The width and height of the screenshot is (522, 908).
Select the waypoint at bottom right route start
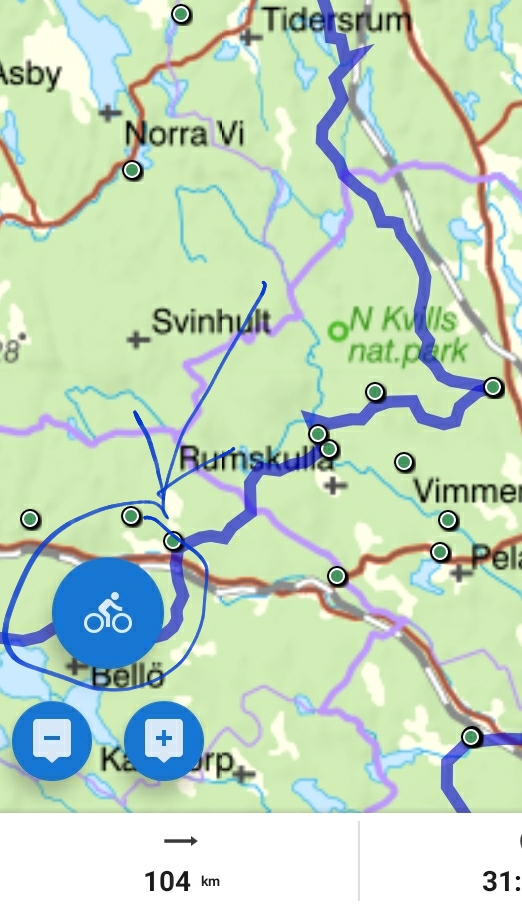(x=472, y=737)
